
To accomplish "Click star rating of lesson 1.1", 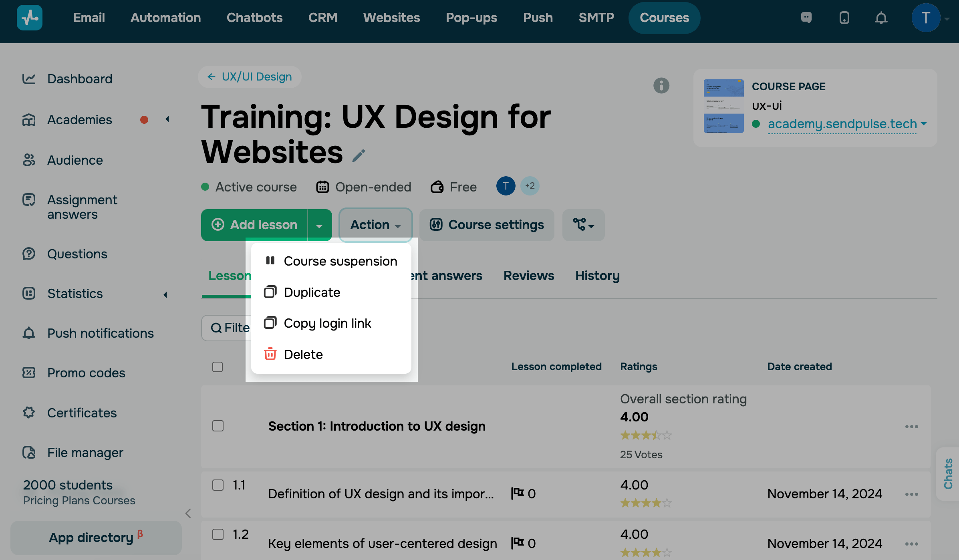I will click(645, 503).
